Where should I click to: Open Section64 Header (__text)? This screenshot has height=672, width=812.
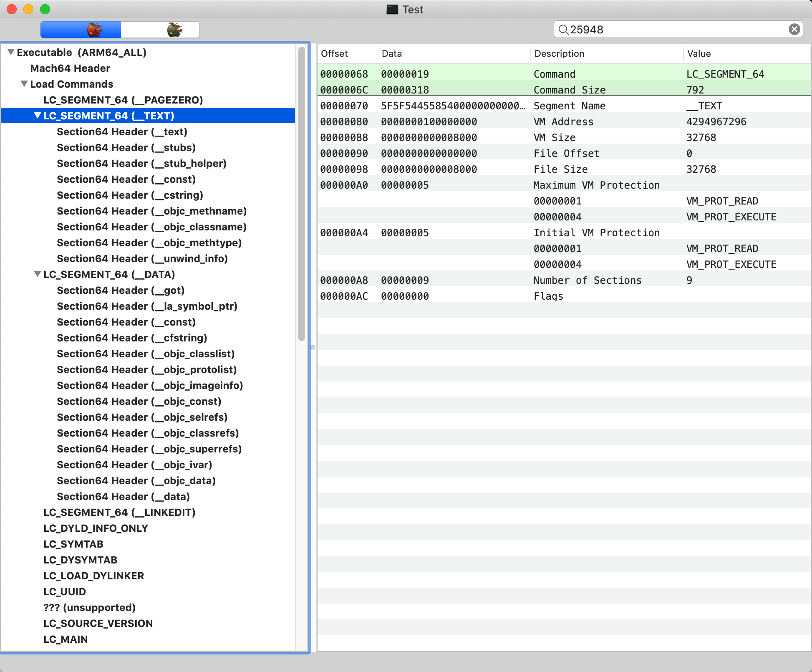pos(122,131)
